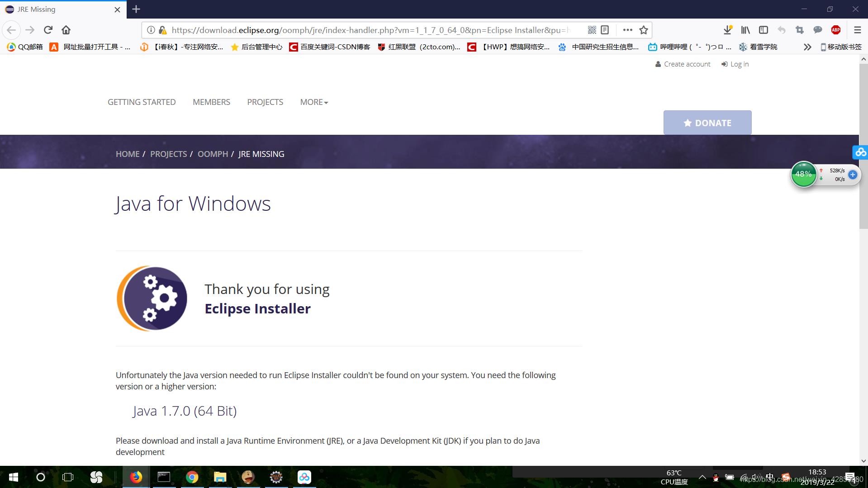868x488 pixels.
Task: Open the Firefox hamburger menu
Action: tap(857, 30)
